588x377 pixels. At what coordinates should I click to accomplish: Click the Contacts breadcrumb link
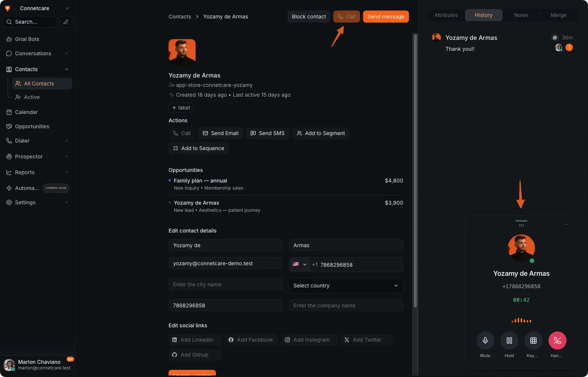(x=180, y=17)
